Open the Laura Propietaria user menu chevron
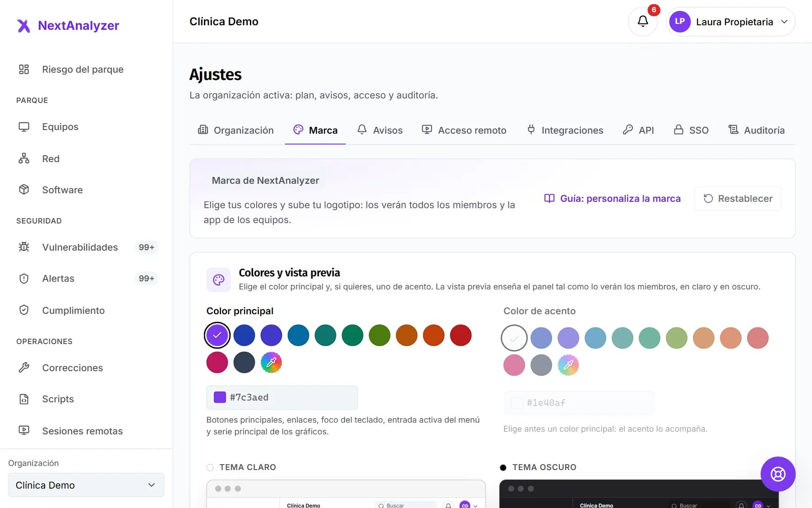Image resolution: width=812 pixels, height=508 pixels. (x=784, y=22)
